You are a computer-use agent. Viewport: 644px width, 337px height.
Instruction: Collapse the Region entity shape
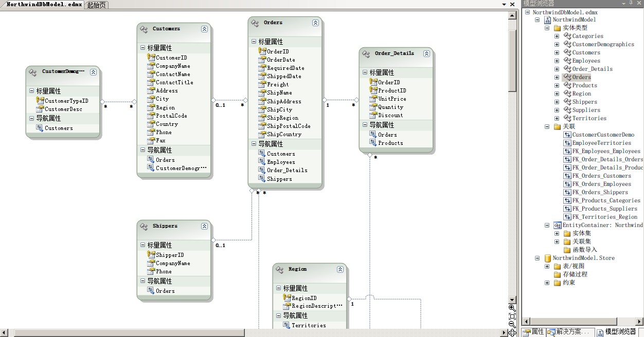pyautogui.click(x=340, y=270)
